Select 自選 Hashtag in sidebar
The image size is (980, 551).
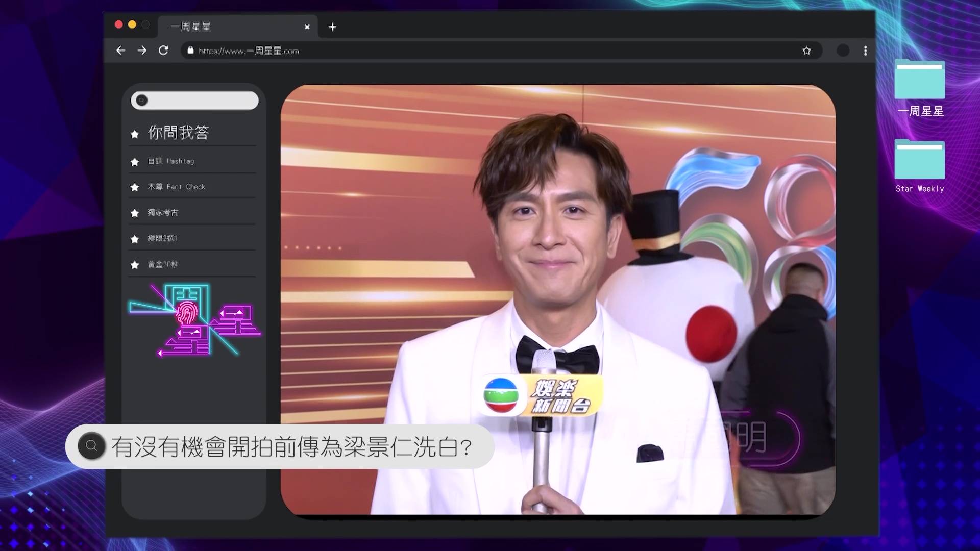coord(170,161)
